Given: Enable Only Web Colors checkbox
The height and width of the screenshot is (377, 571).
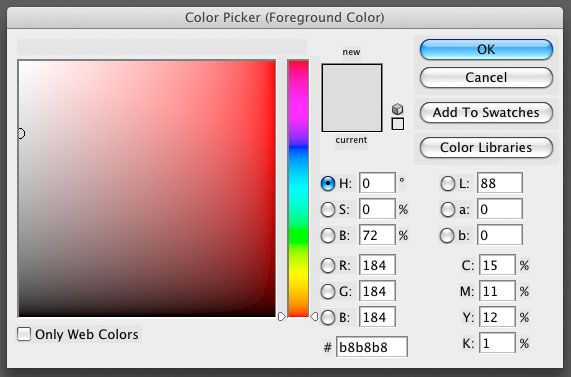Looking at the screenshot, I should (24, 334).
